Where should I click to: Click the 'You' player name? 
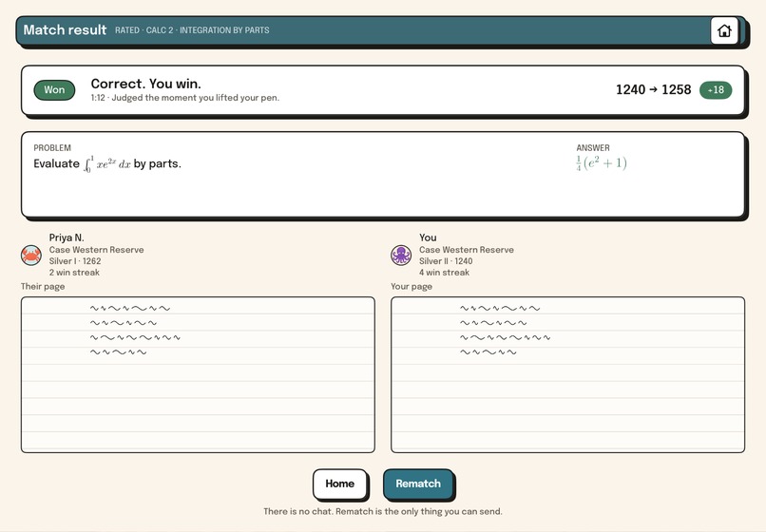428,237
